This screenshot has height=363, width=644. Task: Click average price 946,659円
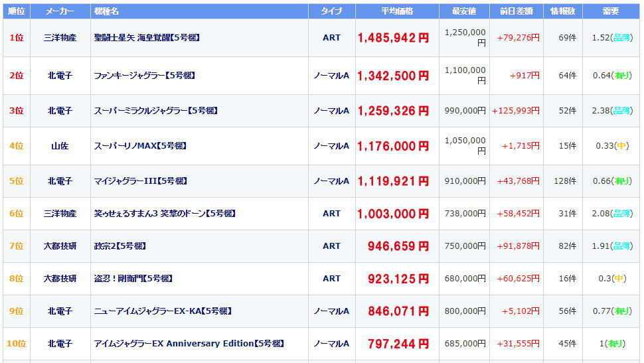point(398,246)
